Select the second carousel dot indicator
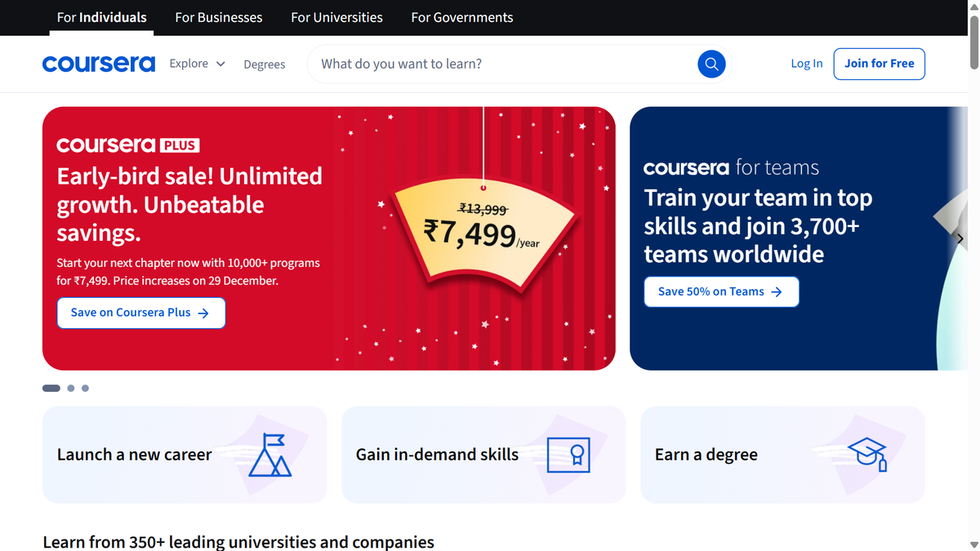The width and height of the screenshot is (980, 551). (70, 388)
